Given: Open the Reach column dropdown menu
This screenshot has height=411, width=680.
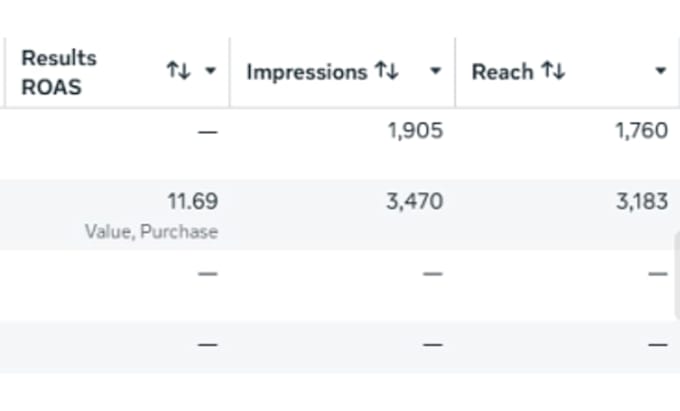Looking at the screenshot, I should coord(660,71).
